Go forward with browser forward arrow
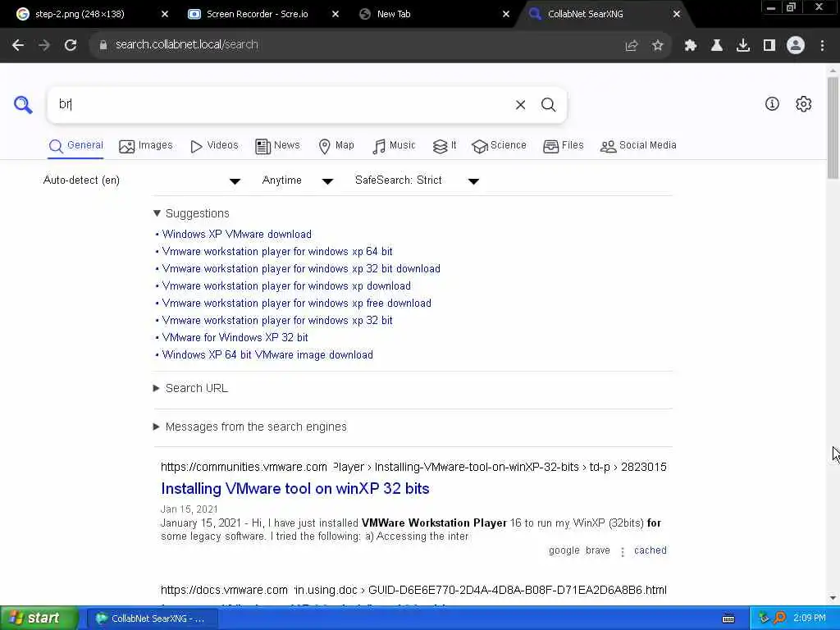Viewport: 840px width, 630px height. [44, 45]
